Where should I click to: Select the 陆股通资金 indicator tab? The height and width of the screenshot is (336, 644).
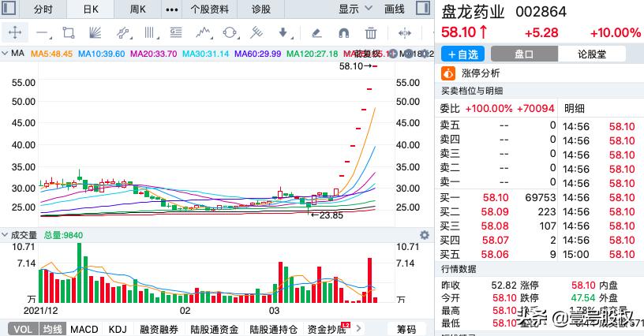point(215,329)
